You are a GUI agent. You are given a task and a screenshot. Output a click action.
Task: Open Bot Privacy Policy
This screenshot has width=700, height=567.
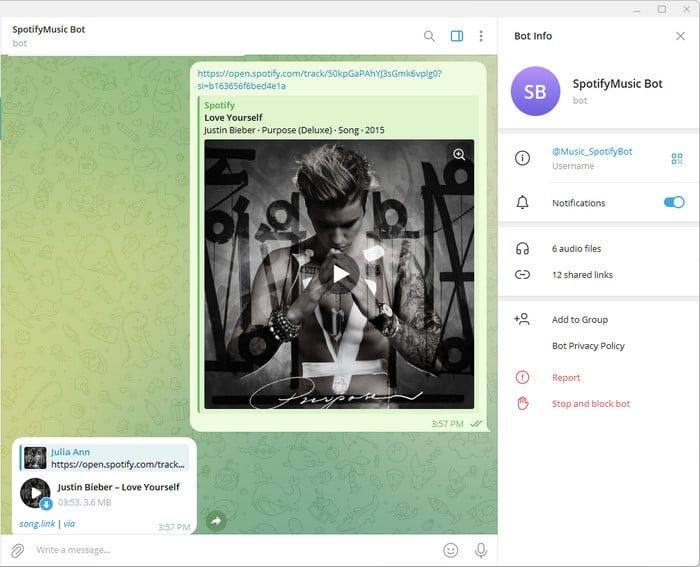click(x=588, y=346)
